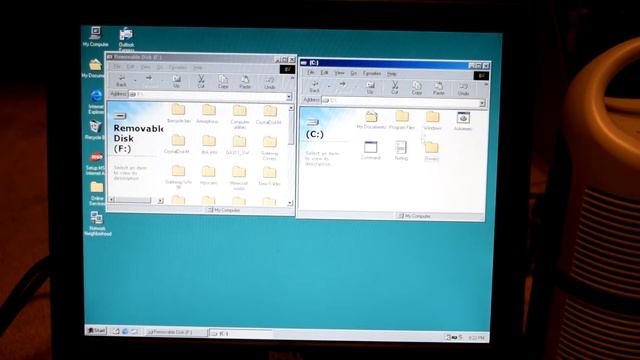Launch Internet Explorer from the desktop
This screenshot has width=640, height=360.
pos(96,102)
